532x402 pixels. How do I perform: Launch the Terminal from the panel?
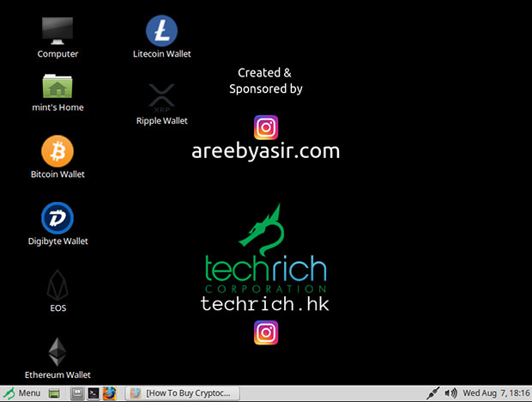tap(94, 393)
